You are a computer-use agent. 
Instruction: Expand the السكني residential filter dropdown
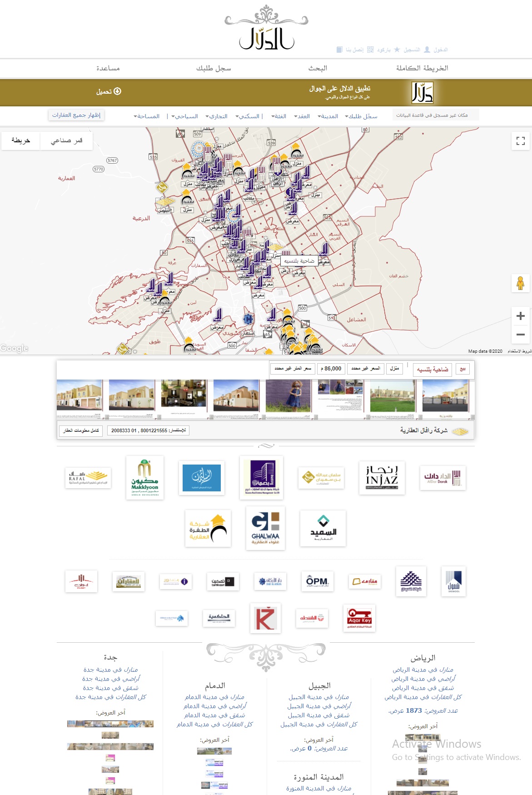coord(248,116)
